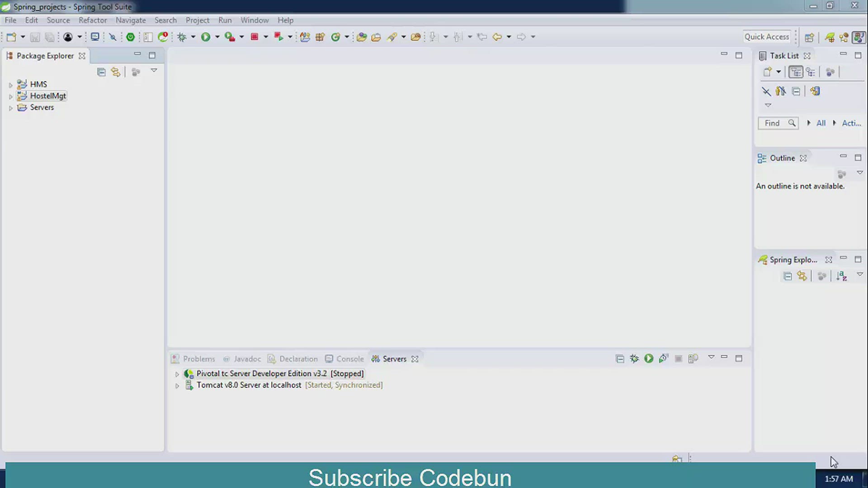The height and width of the screenshot is (488, 868).
Task: Open the Navigate menu
Action: (x=131, y=20)
